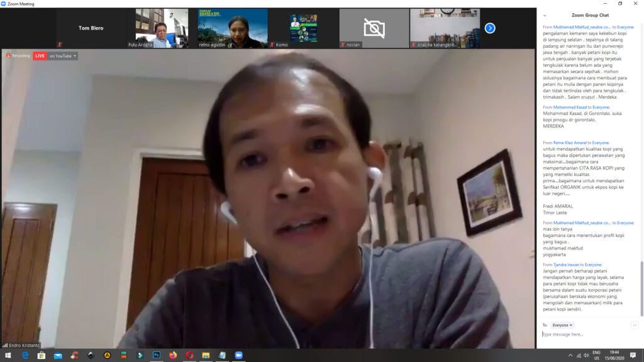This screenshot has width=644, height=362.
Task: Open the Windows notification center
Action: pos(633,356)
